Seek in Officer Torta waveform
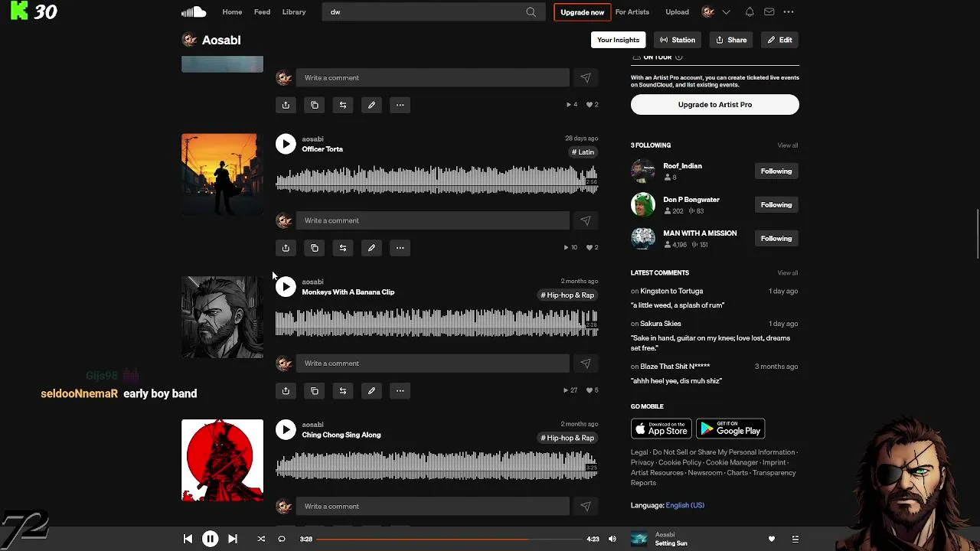980x551 pixels. 436,181
